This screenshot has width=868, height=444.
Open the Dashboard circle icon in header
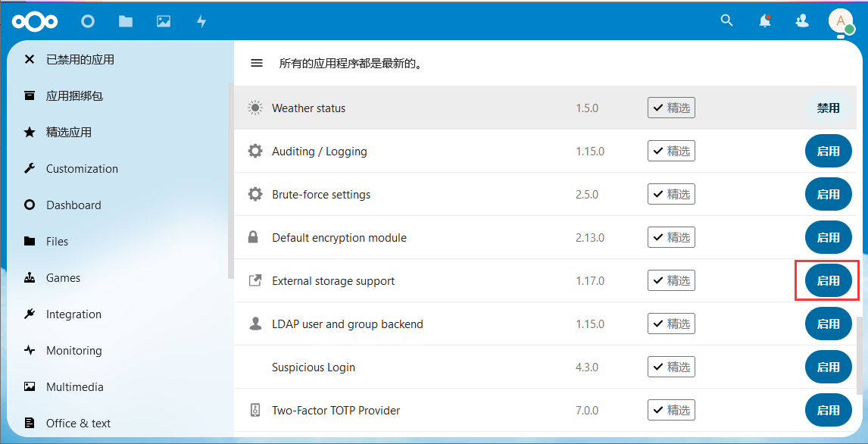tap(88, 21)
